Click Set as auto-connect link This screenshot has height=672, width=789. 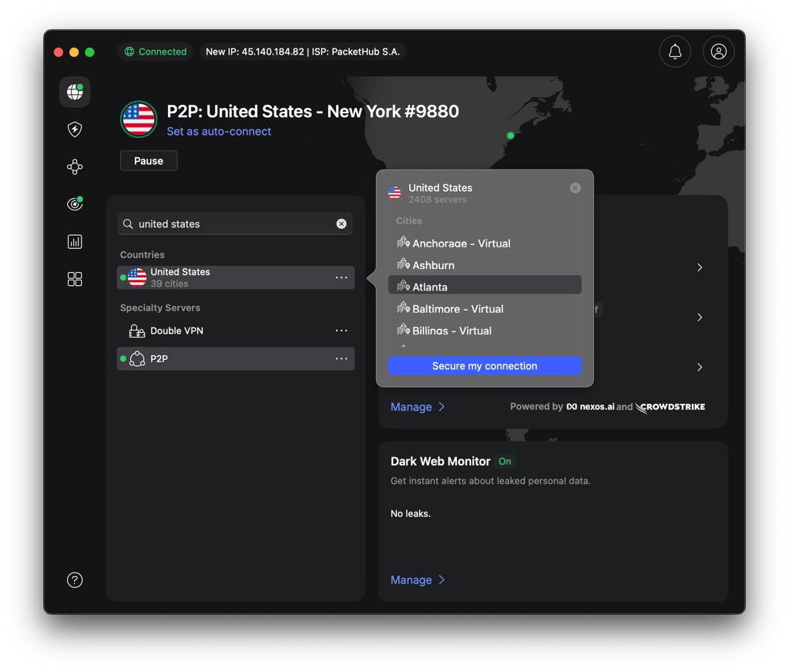click(219, 131)
